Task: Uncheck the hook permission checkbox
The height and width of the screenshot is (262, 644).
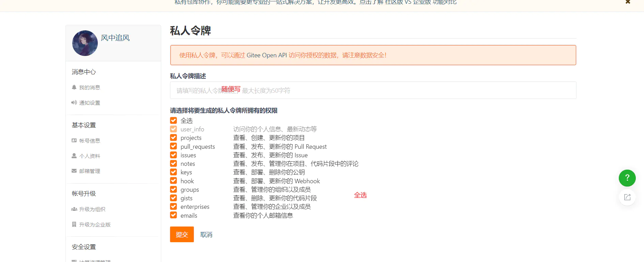Action: click(x=173, y=181)
